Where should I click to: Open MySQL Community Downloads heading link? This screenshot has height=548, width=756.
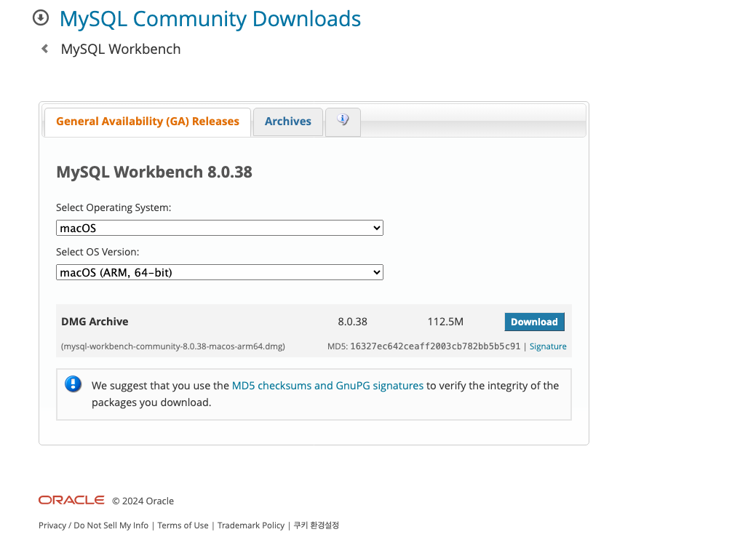[x=210, y=19]
